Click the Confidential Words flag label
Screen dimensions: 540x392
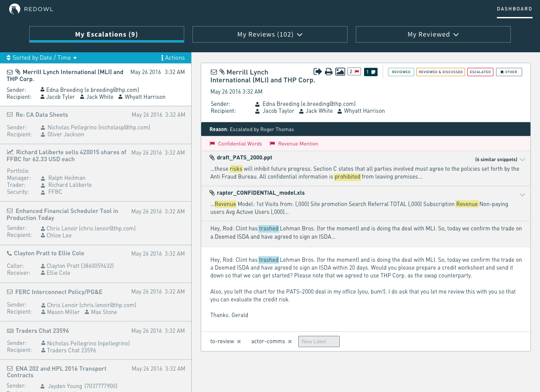[x=240, y=144]
